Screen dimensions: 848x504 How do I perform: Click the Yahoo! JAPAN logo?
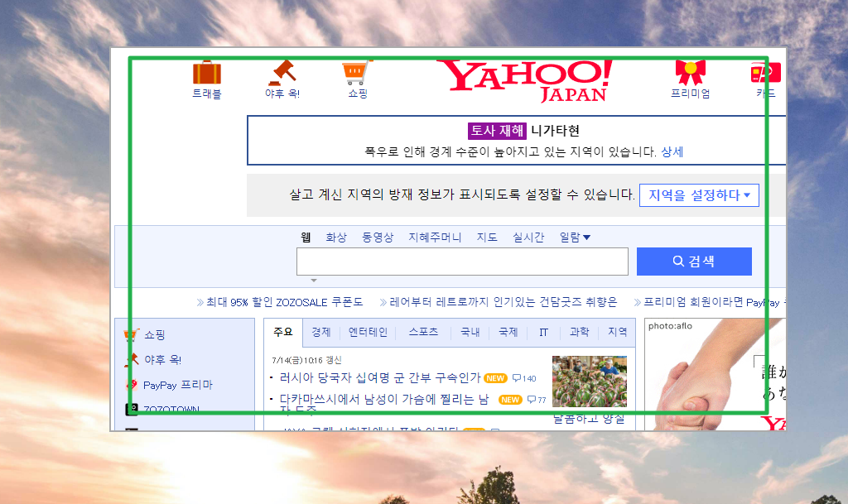click(x=523, y=81)
